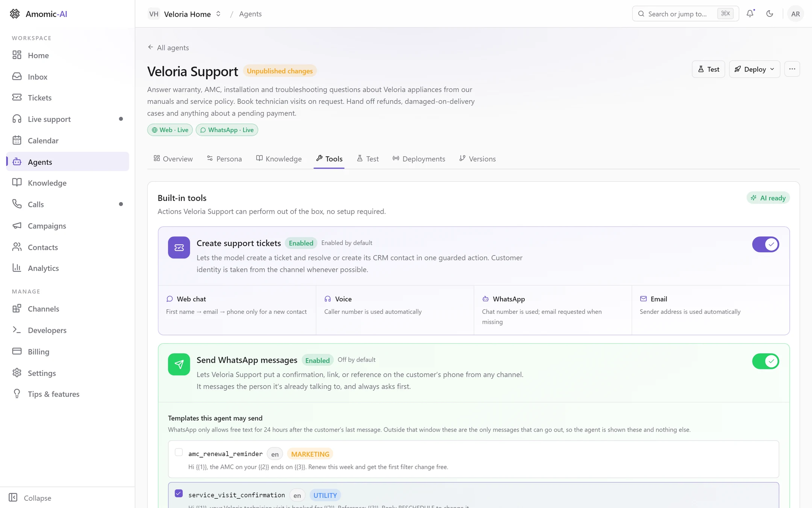Switch to the Knowledge tab
The width and height of the screenshot is (812, 508).
click(x=279, y=159)
